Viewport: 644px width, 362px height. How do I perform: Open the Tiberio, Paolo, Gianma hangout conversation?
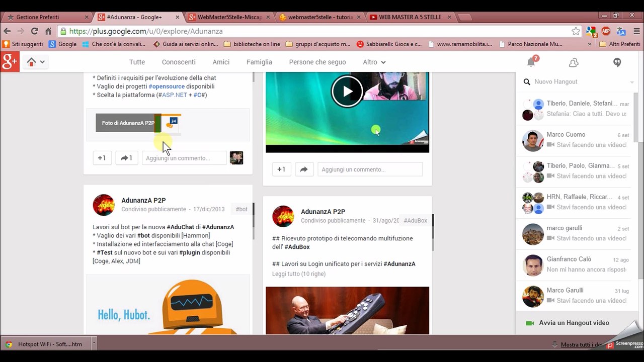(x=575, y=171)
